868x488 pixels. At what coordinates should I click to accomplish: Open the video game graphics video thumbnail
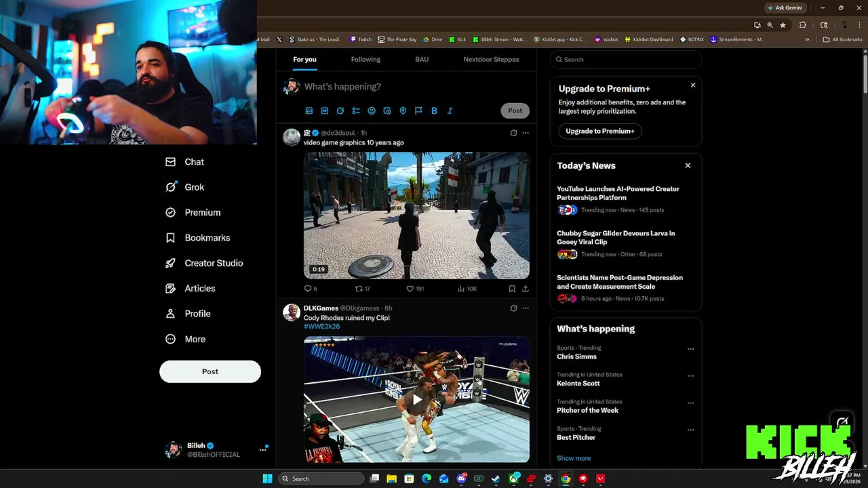416,216
